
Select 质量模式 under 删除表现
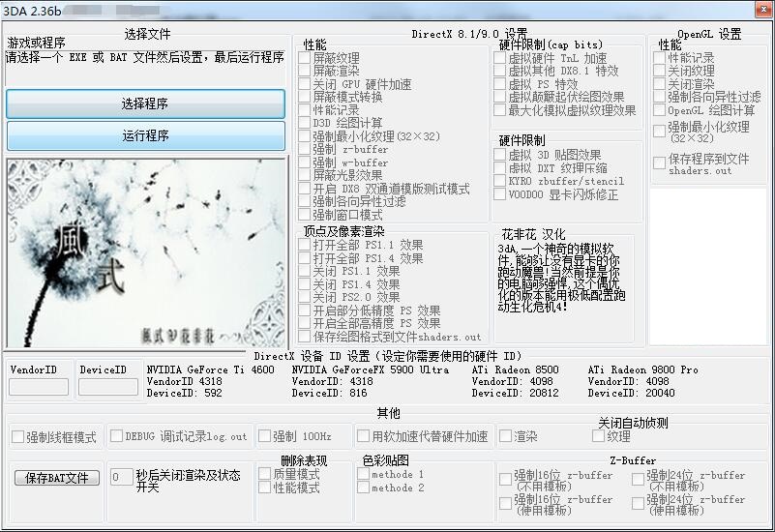pyautogui.click(x=265, y=474)
